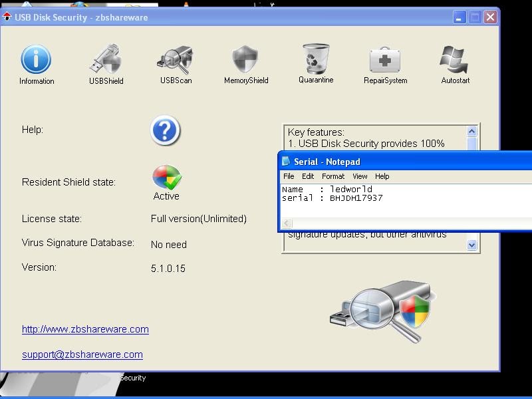532x399 pixels.
Task: Click the Key features scrollbar thumb
Action: point(472,144)
